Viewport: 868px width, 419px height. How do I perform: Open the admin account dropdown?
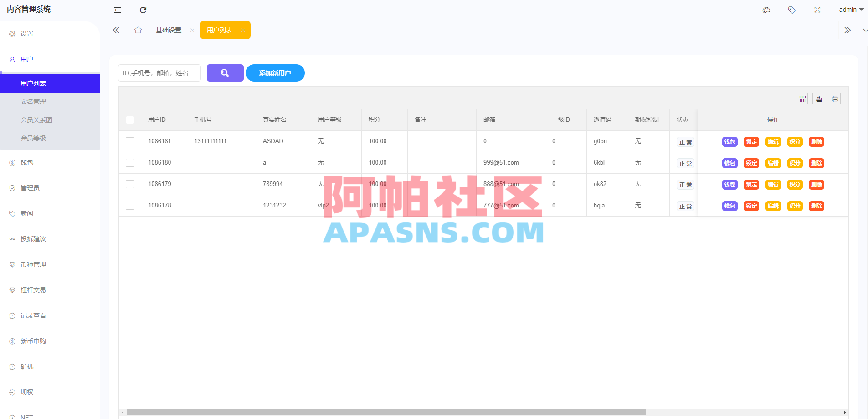click(x=850, y=9)
